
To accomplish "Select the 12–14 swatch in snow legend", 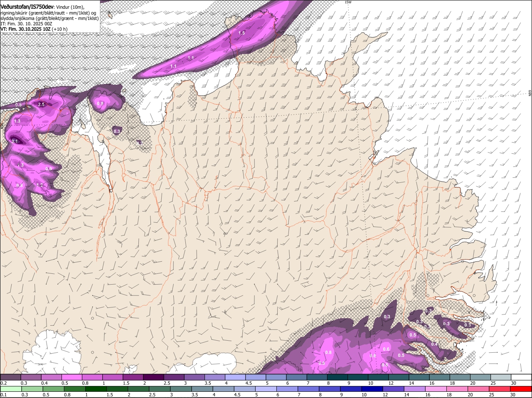I will tap(399, 377).
